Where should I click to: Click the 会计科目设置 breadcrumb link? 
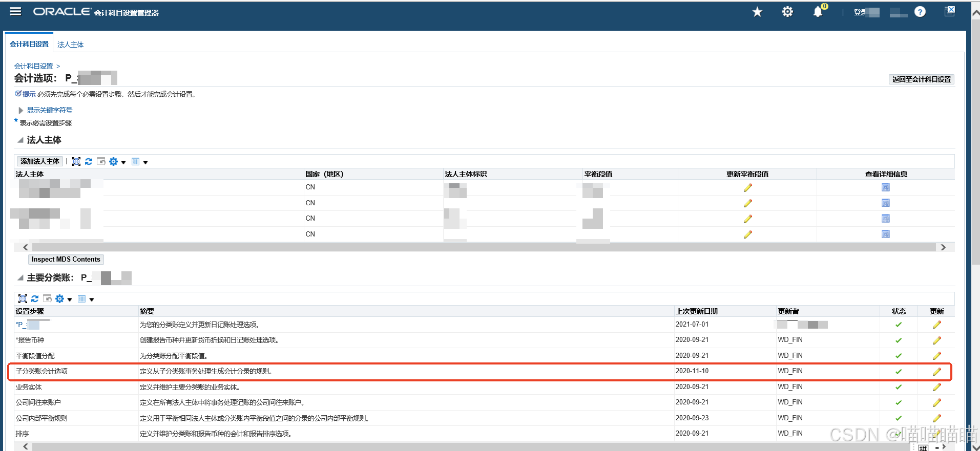tap(33, 66)
